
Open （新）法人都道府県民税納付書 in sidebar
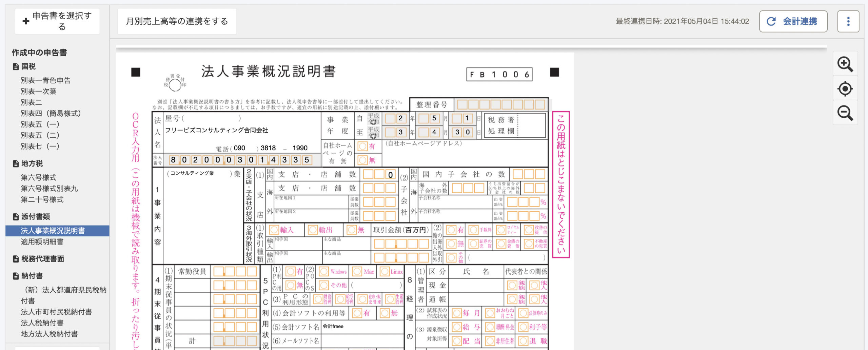[63, 295]
